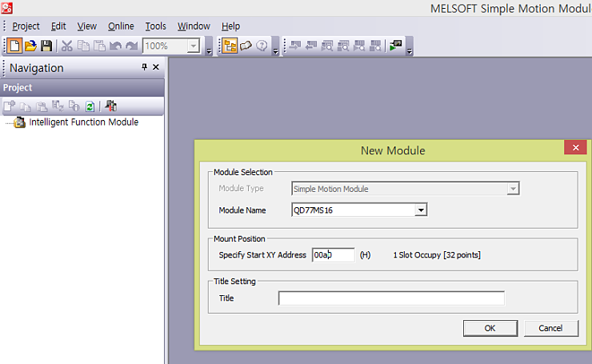Click the Title text field

pyautogui.click(x=391, y=298)
